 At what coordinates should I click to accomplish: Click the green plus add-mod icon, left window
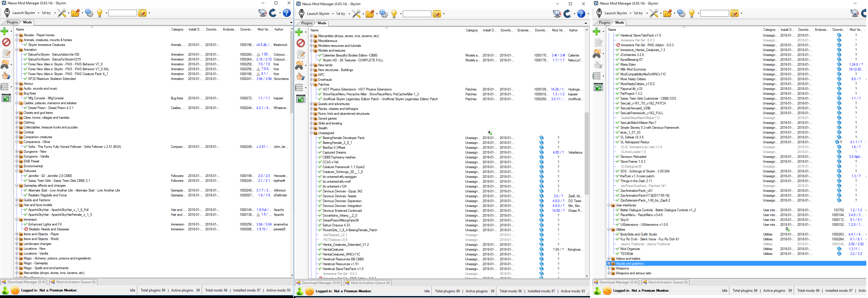tap(5, 31)
